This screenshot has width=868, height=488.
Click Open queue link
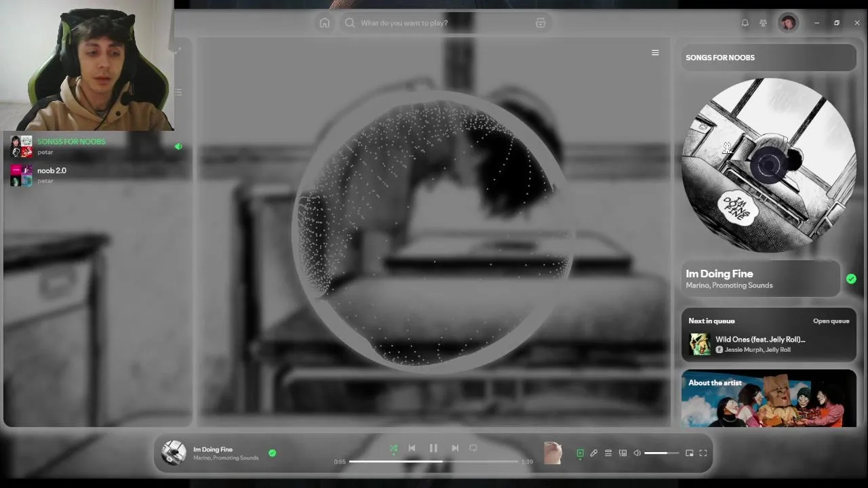pos(831,321)
